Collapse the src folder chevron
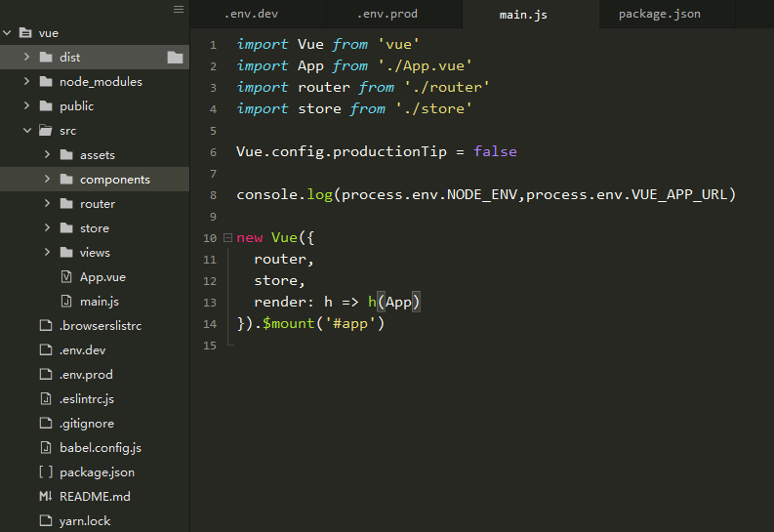774x532 pixels. [27, 130]
